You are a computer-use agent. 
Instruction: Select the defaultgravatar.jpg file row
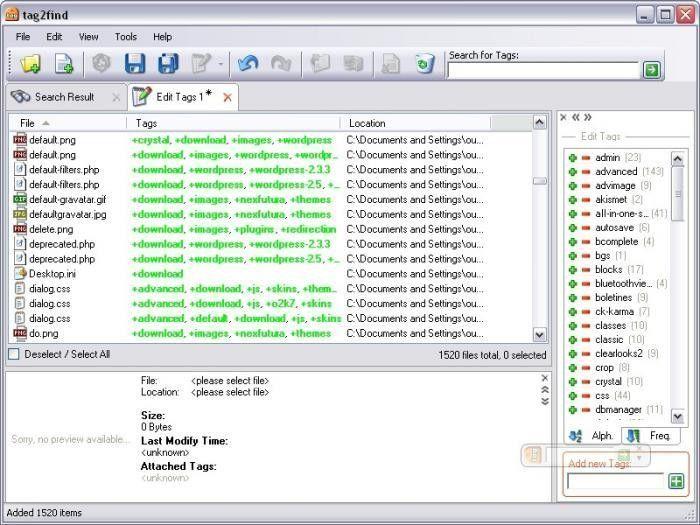pyautogui.click(x=271, y=214)
